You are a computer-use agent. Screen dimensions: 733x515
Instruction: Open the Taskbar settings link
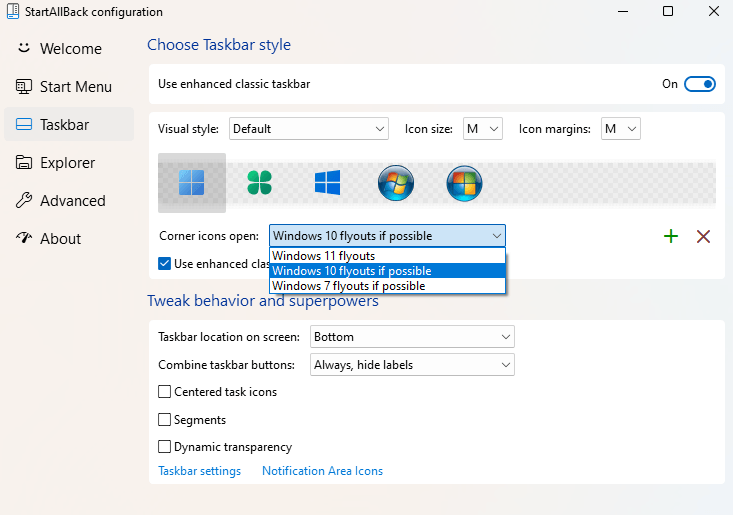click(200, 471)
